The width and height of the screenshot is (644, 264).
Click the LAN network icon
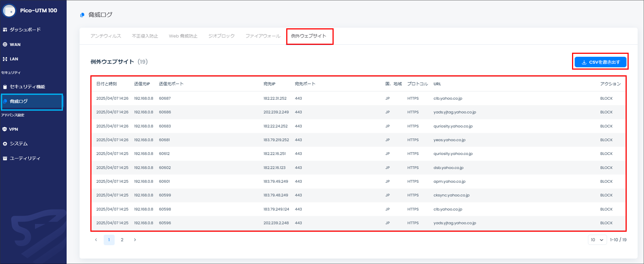point(5,59)
